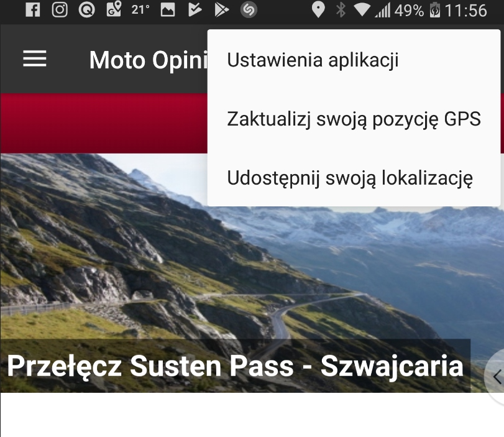Tap the Przełęcz Susten Pass - Szwajcaria caption
Viewport: 504px width, 437px height.
coord(235,366)
